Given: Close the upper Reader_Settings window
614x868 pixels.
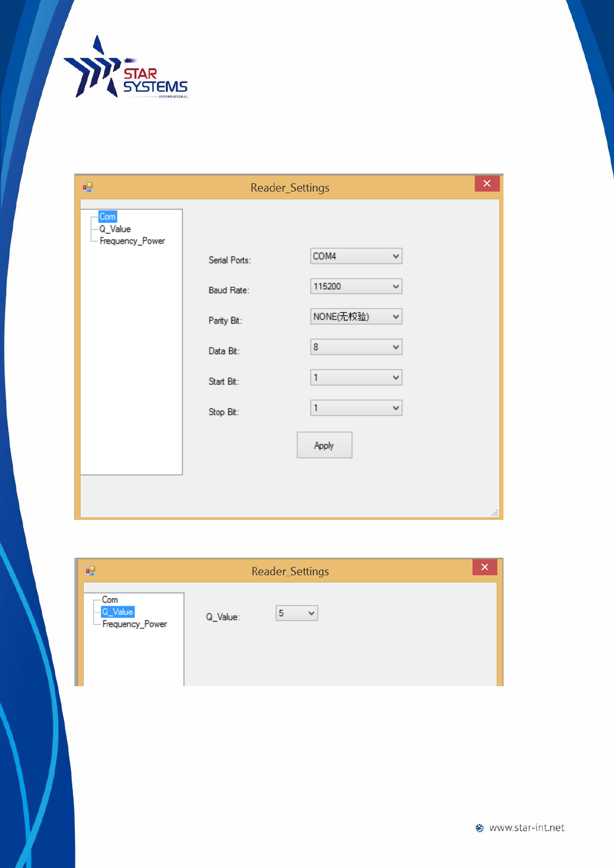Looking at the screenshot, I should click(487, 183).
